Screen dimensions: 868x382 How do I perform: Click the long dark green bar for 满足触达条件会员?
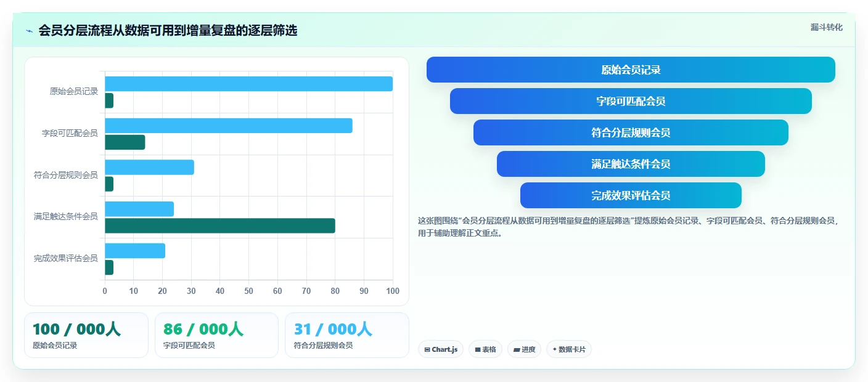[x=220, y=226]
